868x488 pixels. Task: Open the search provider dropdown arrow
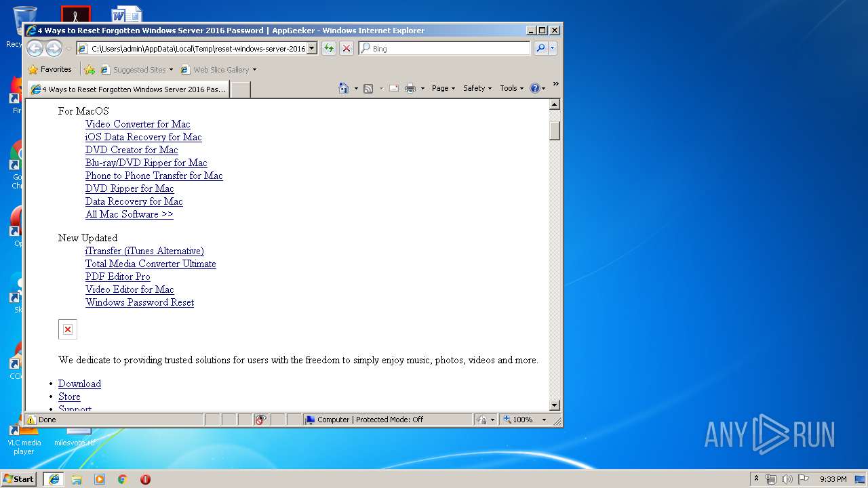click(x=553, y=48)
